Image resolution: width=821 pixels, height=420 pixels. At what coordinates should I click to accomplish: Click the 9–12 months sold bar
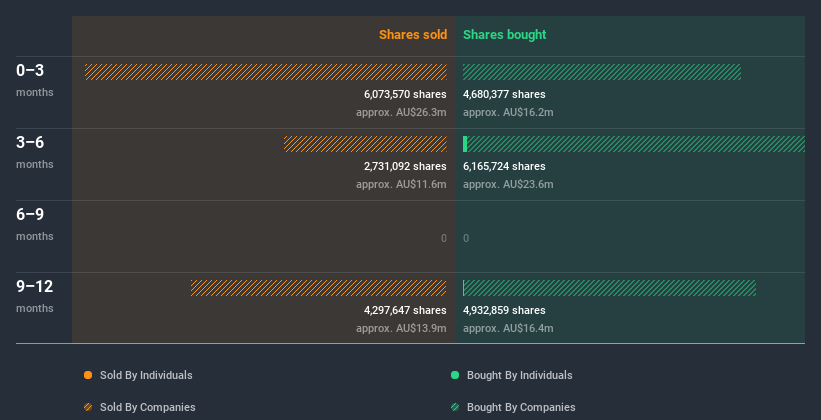(319, 288)
